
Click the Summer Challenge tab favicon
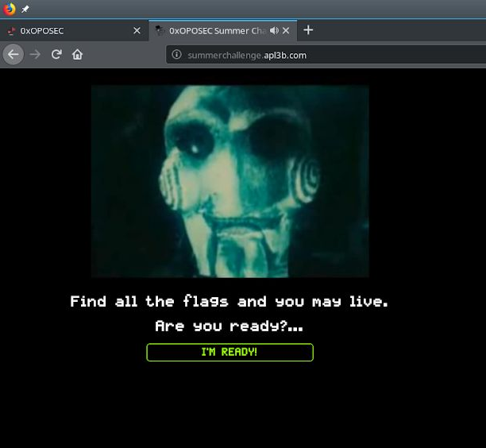(x=160, y=31)
